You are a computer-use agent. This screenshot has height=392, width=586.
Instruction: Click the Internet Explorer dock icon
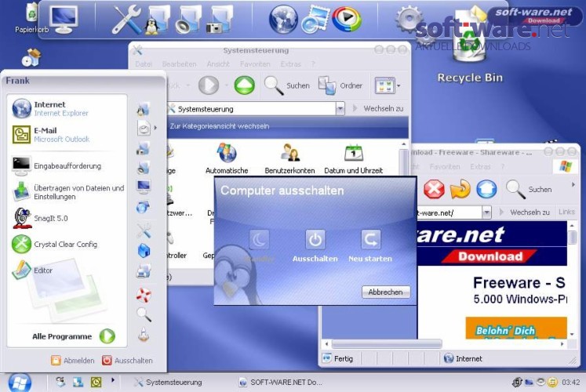point(315,20)
